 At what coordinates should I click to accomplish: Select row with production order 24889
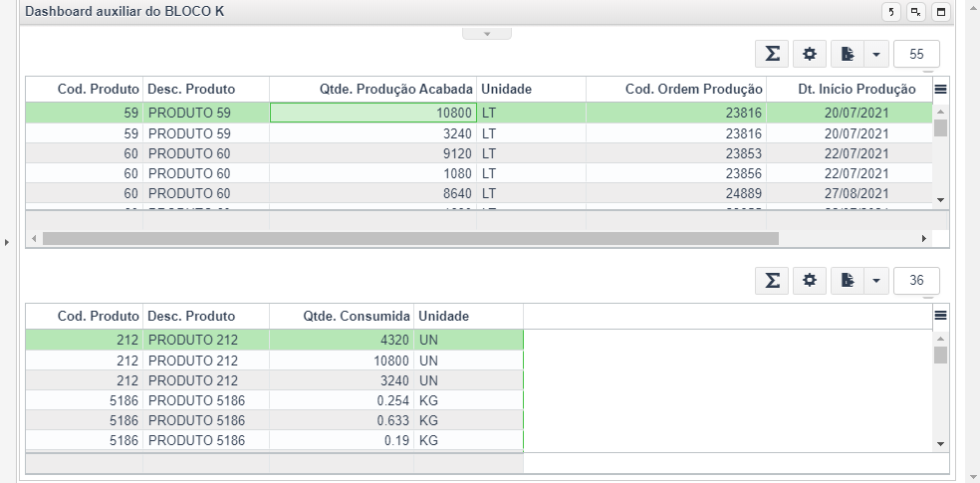tap(479, 193)
